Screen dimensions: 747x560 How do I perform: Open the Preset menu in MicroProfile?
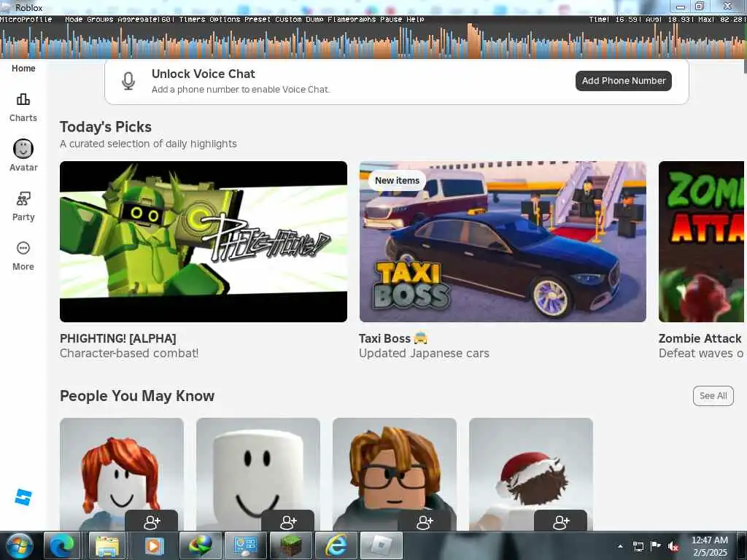[258, 20]
